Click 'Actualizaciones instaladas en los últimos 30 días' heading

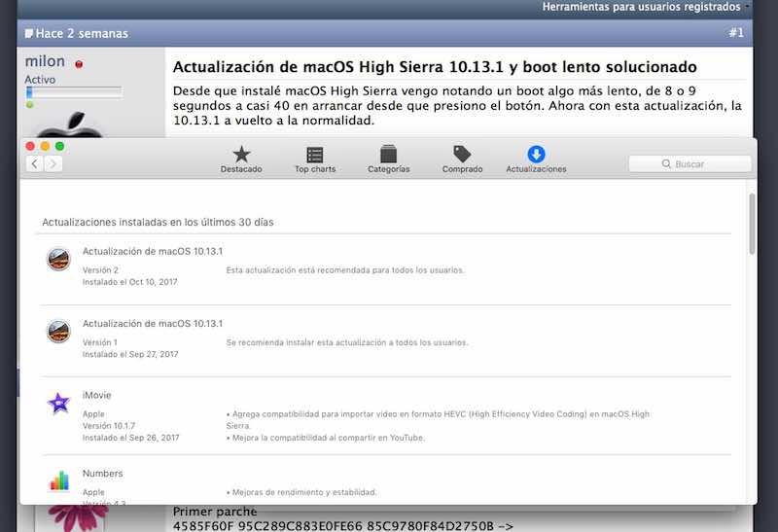(x=158, y=223)
